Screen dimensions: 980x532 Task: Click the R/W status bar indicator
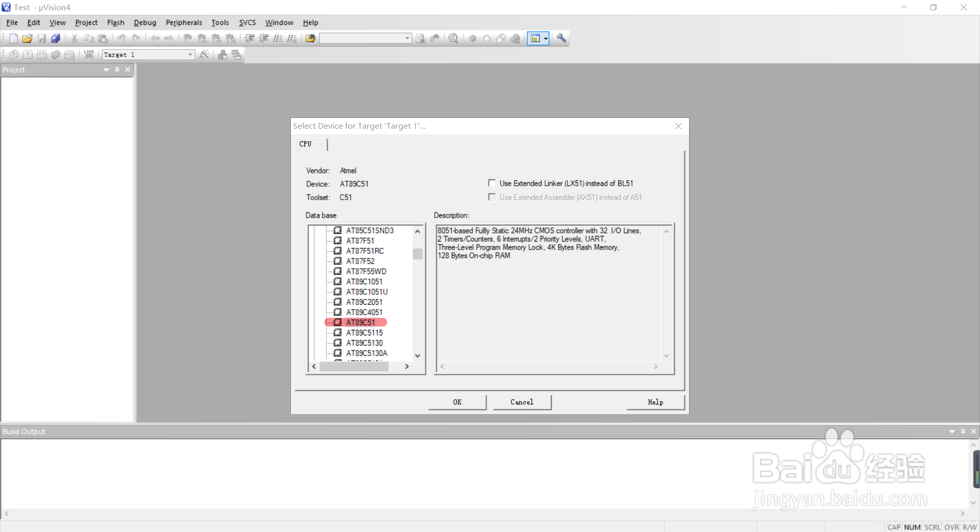coord(970,527)
